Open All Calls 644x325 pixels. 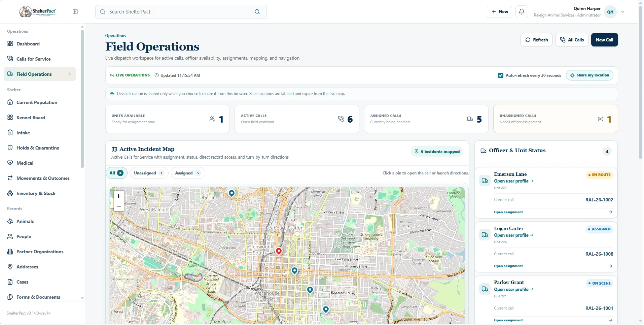pos(572,40)
